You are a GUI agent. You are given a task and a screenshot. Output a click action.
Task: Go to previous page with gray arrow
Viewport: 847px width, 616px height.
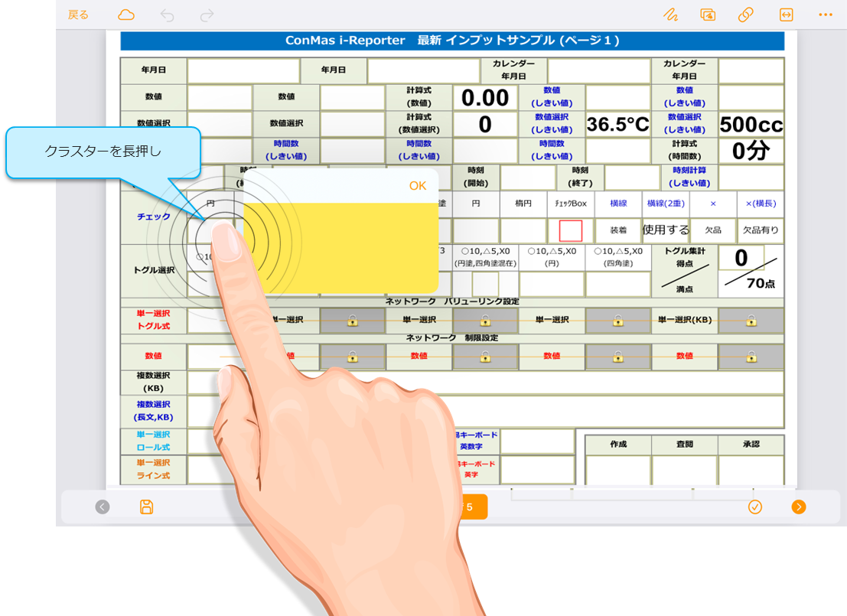[x=103, y=507]
